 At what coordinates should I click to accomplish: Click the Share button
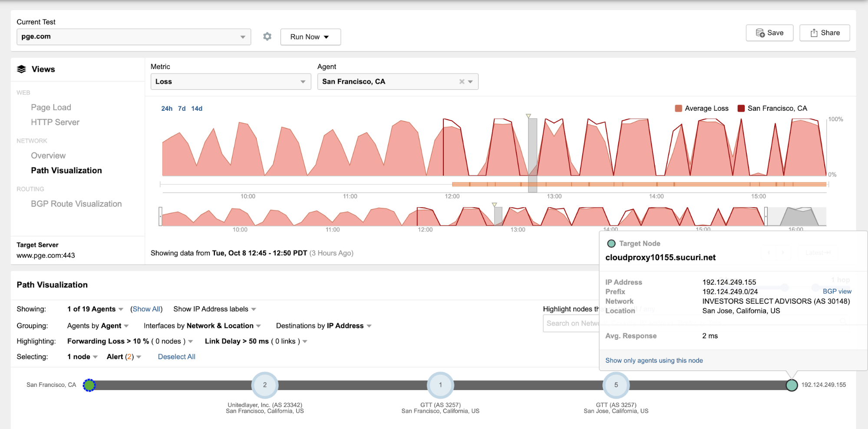[x=824, y=33]
